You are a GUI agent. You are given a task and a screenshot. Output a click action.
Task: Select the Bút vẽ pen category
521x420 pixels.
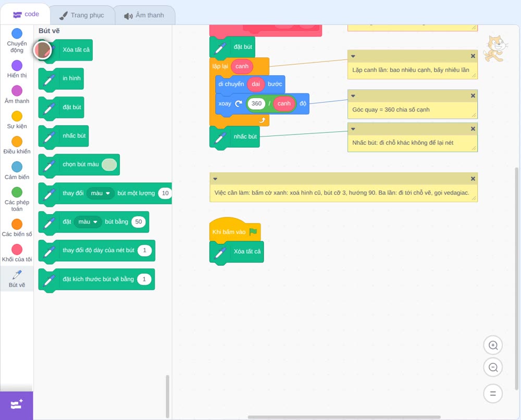tap(17, 279)
